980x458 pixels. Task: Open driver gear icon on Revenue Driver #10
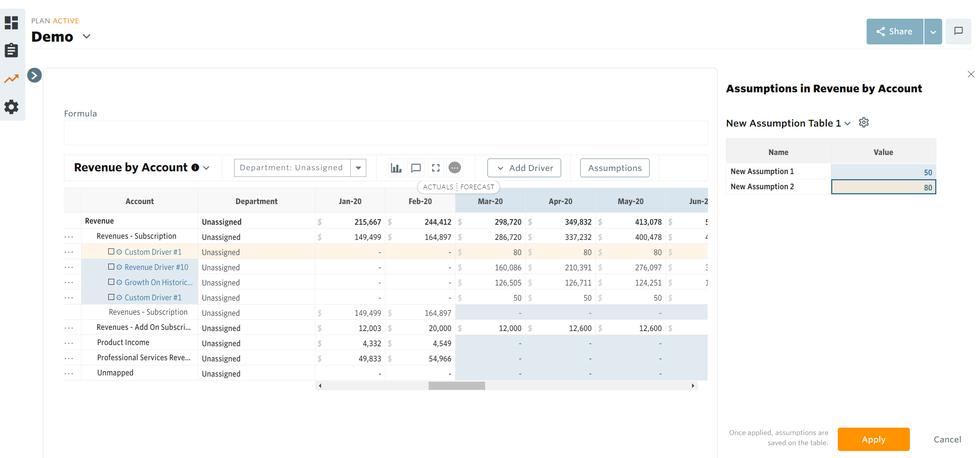tap(119, 267)
